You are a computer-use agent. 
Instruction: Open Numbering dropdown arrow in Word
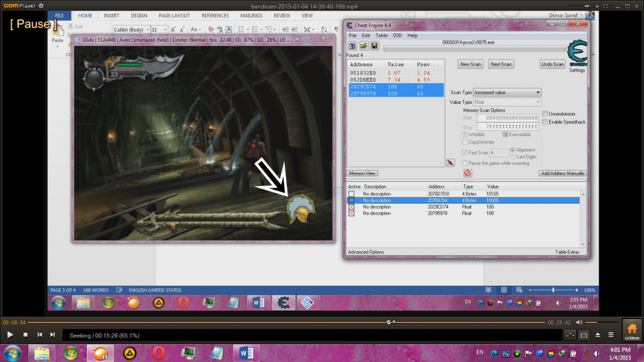(261, 30)
